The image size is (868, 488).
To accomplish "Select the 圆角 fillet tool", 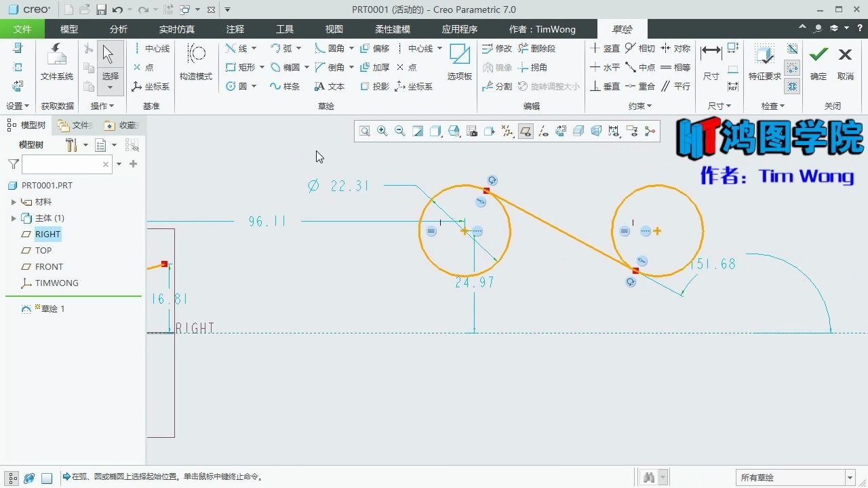I will (330, 48).
